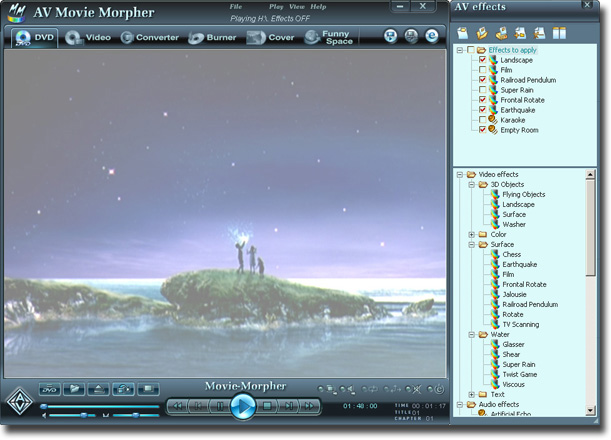This screenshot has width=611, height=440.
Task: Click the add effect icon with plus star
Action: (x=520, y=33)
